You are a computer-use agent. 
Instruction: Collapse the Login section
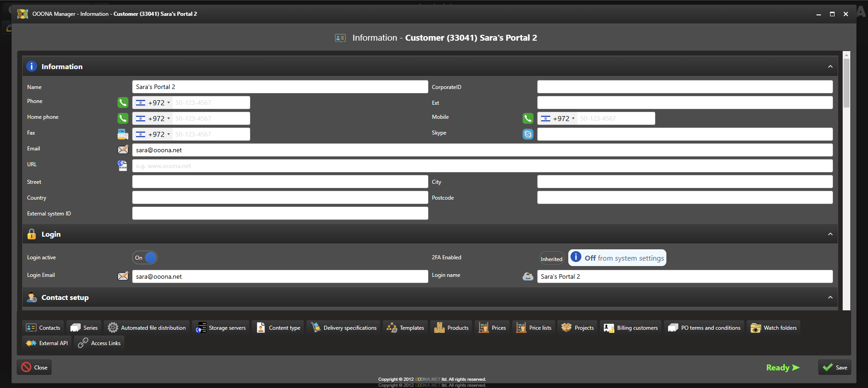pyautogui.click(x=830, y=234)
